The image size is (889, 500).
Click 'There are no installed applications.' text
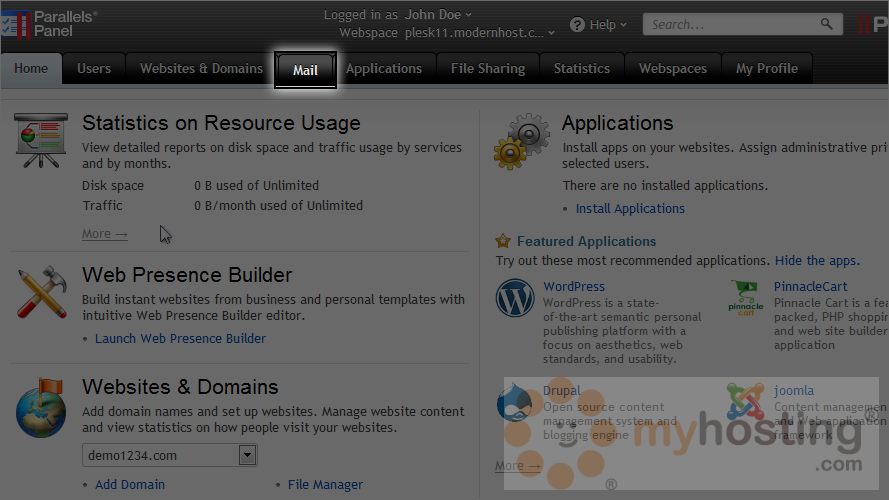point(665,185)
